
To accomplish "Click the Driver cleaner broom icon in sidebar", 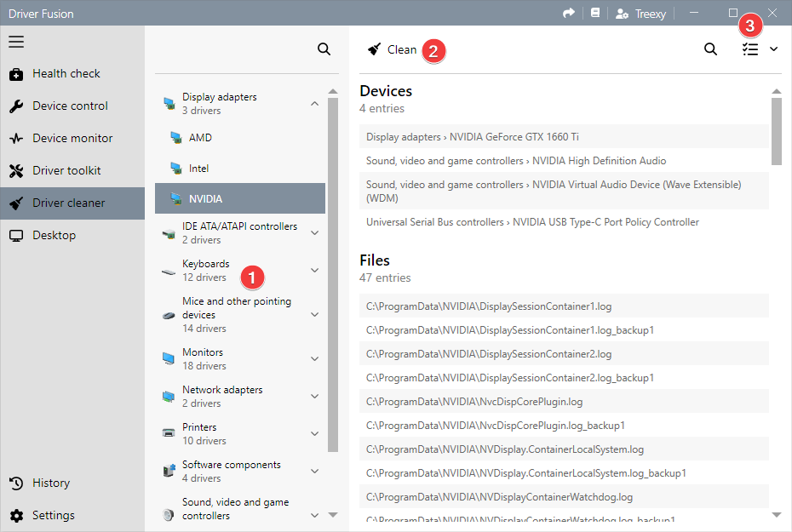I will (x=16, y=203).
